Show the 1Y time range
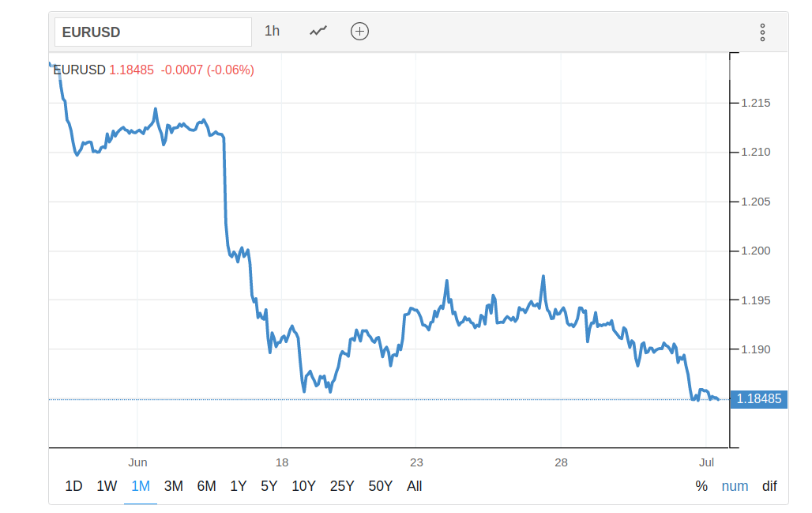 [238, 486]
